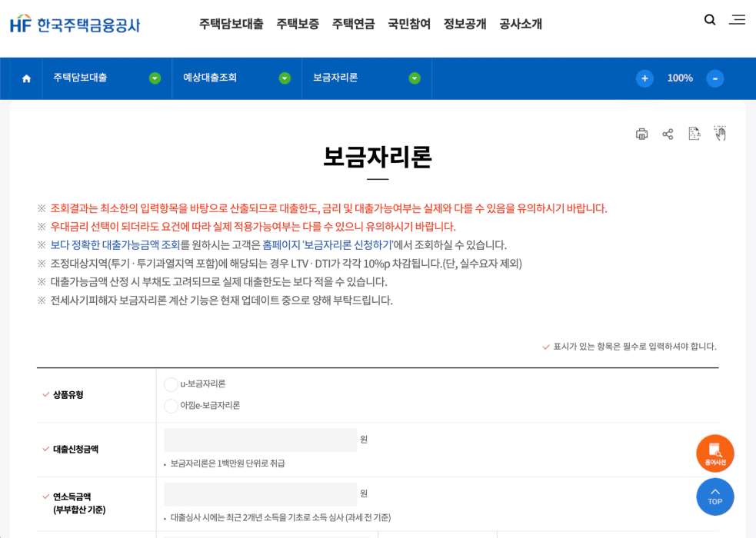Follow 홈페이지 '보금자리론 신청하기' link
756x538 pixels.
tap(328, 245)
